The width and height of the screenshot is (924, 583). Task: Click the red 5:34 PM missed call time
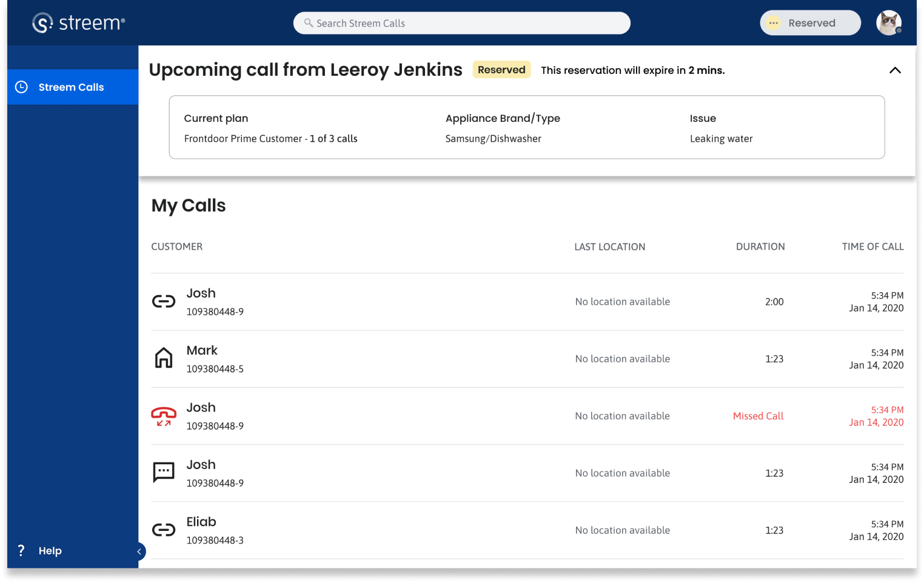coord(888,410)
